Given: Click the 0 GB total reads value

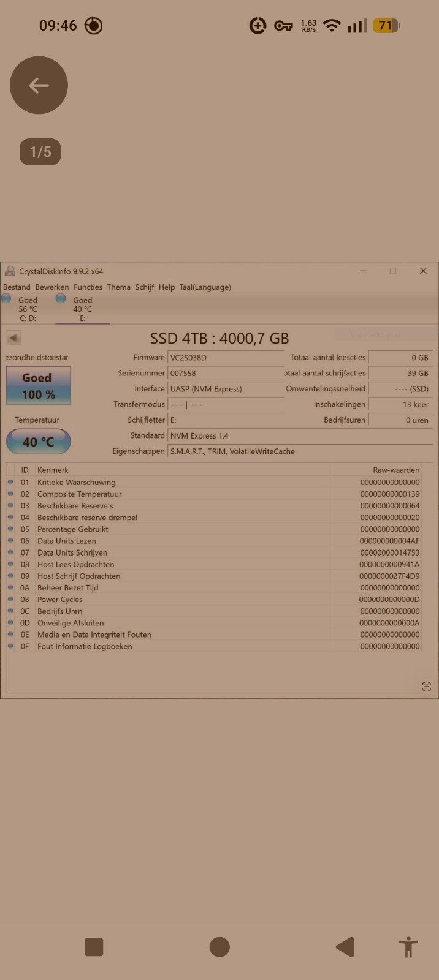Looking at the screenshot, I should (400, 358).
